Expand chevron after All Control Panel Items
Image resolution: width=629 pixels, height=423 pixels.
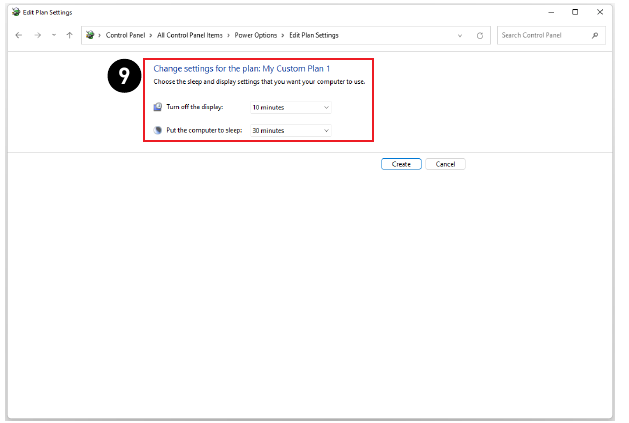(228, 36)
